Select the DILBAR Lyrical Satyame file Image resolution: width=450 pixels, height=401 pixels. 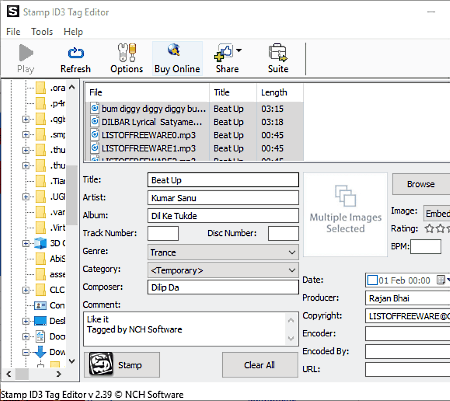pos(195,122)
